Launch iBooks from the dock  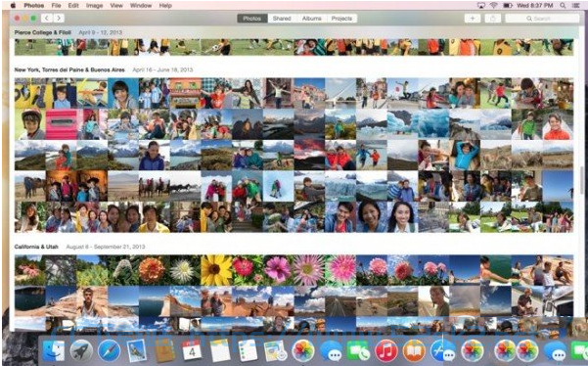point(414,351)
